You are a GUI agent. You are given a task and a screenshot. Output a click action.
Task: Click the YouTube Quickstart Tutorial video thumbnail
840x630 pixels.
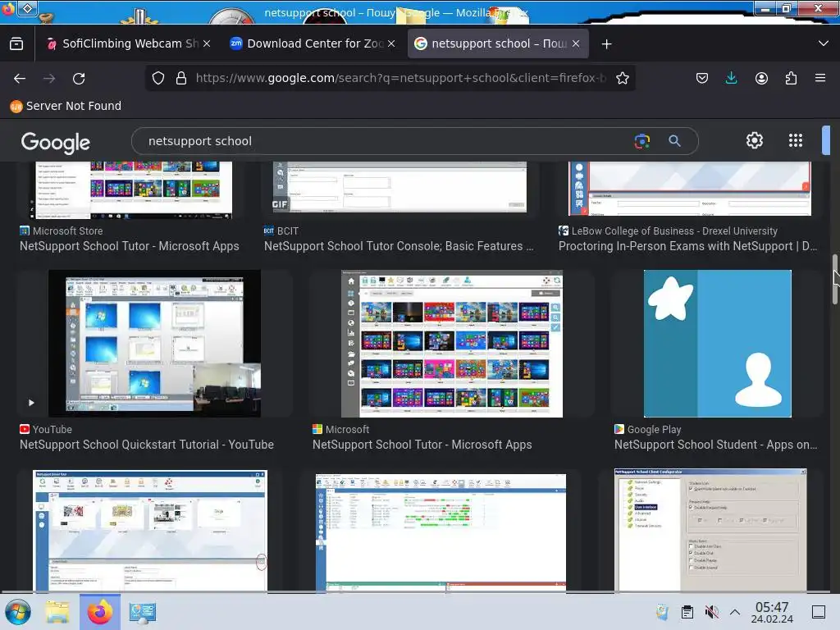click(x=155, y=344)
